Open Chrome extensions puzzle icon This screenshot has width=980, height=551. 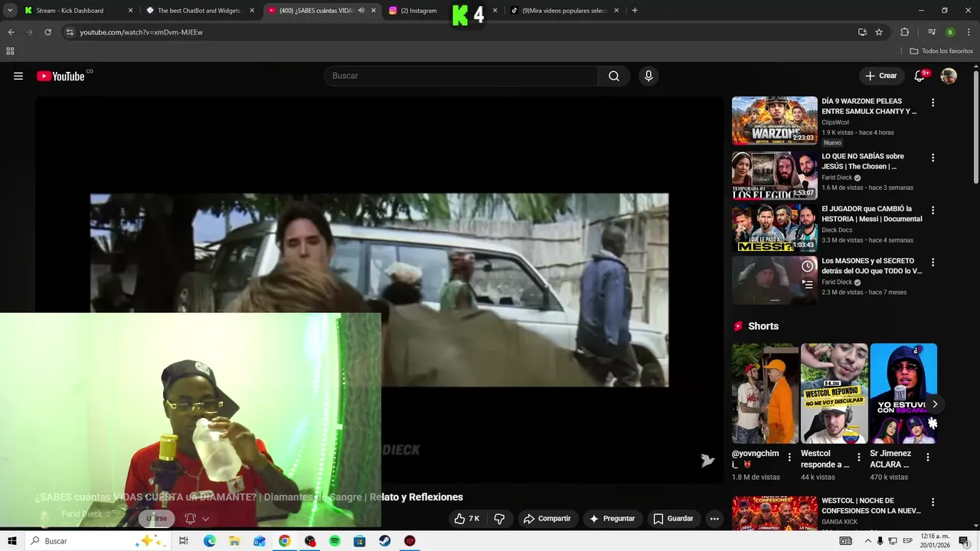[x=905, y=32]
